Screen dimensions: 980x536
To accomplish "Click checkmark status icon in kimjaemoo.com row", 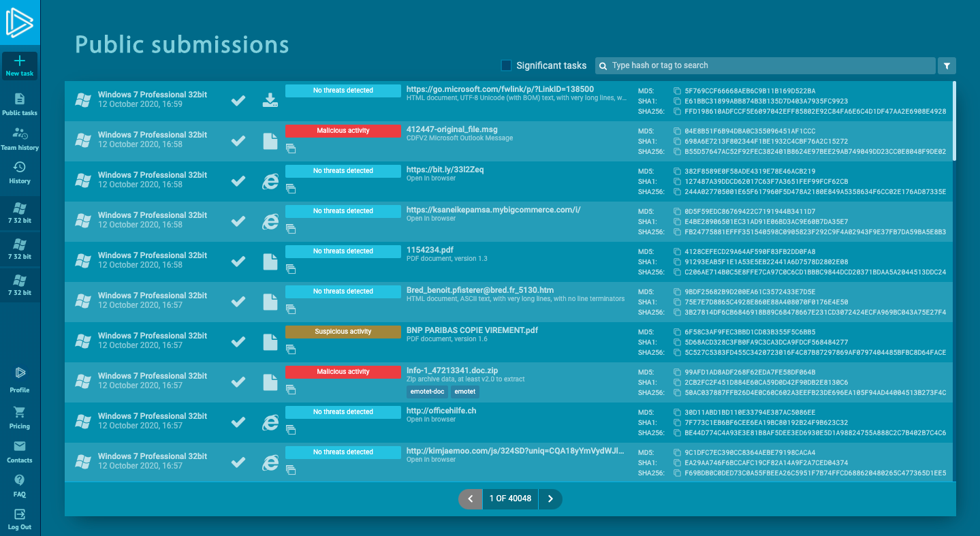I will [x=238, y=462].
